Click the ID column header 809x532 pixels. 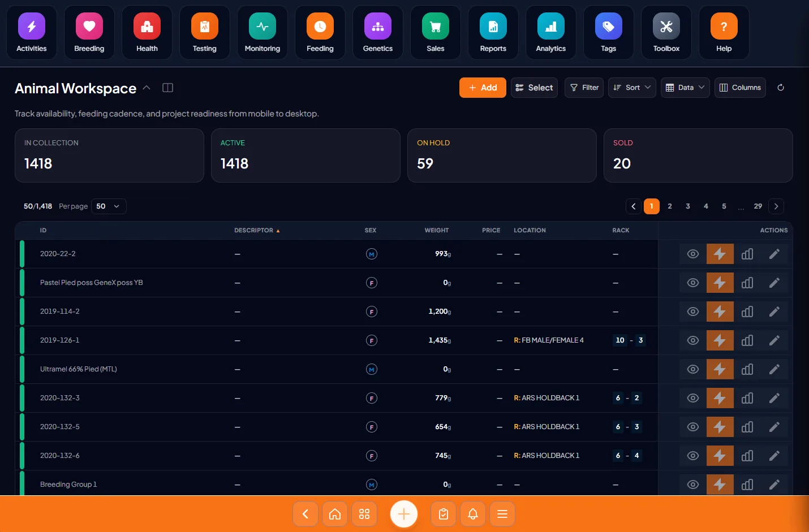pos(43,230)
